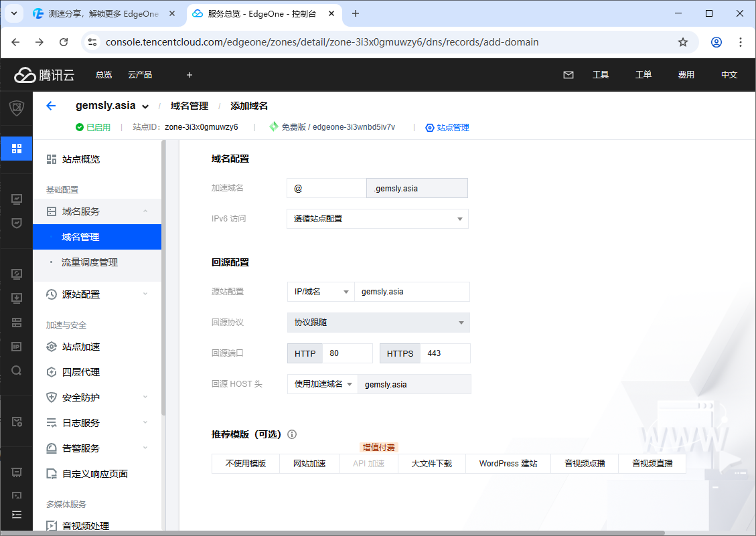Viewport: 756px width, 536px height.
Task: Open the browser profile icon
Action: click(716, 42)
